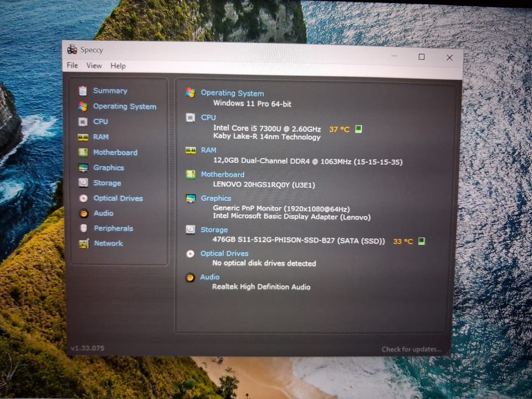Open Network in the sidebar

coord(109,243)
